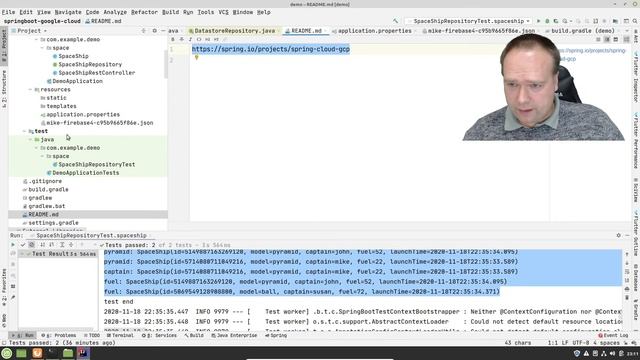Hide the Project panel with the minus icon
This screenshot has width=640, height=360.
click(162, 31)
